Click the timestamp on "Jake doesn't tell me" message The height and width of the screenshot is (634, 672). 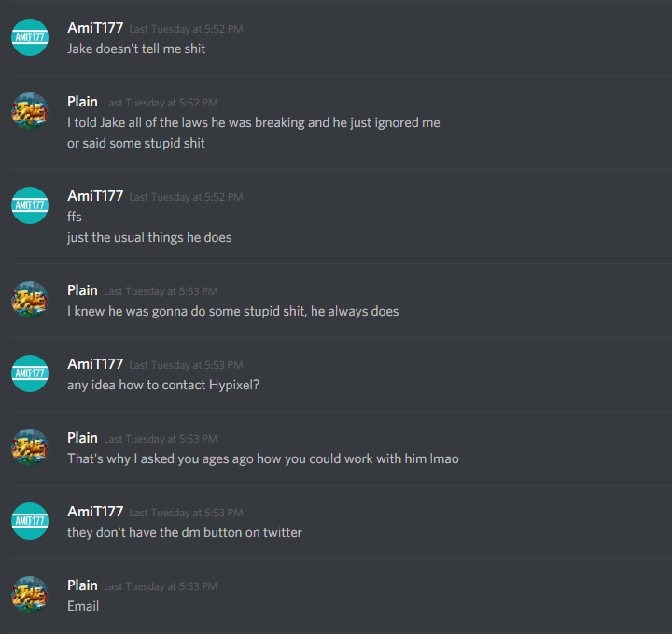click(186, 29)
